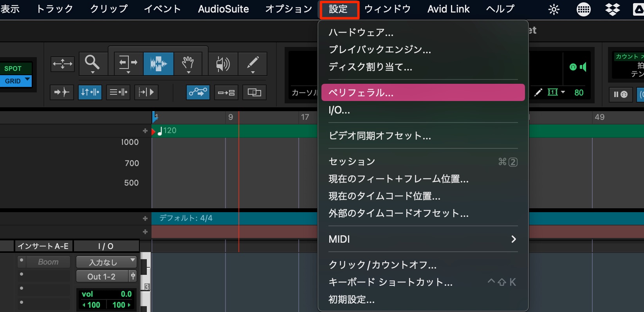Choose ビデオ同期オフセット... menu item
The image size is (644, 312).
(x=423, y=136)
